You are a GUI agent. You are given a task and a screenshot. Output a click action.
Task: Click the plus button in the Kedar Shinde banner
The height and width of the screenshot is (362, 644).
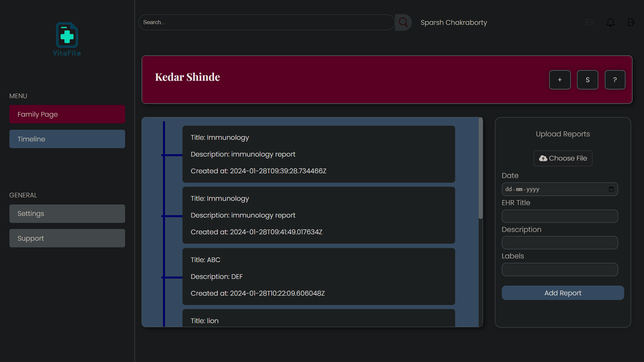(559, 80)
